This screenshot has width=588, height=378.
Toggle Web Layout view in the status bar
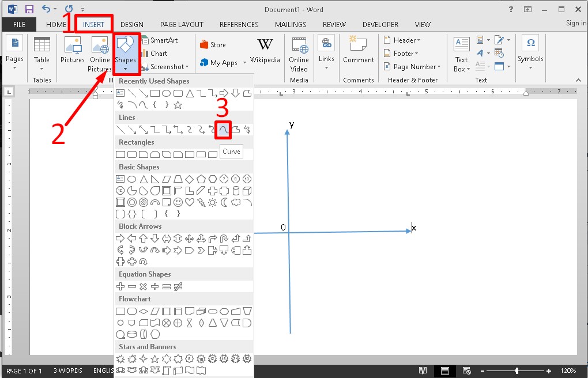(466, 371)
